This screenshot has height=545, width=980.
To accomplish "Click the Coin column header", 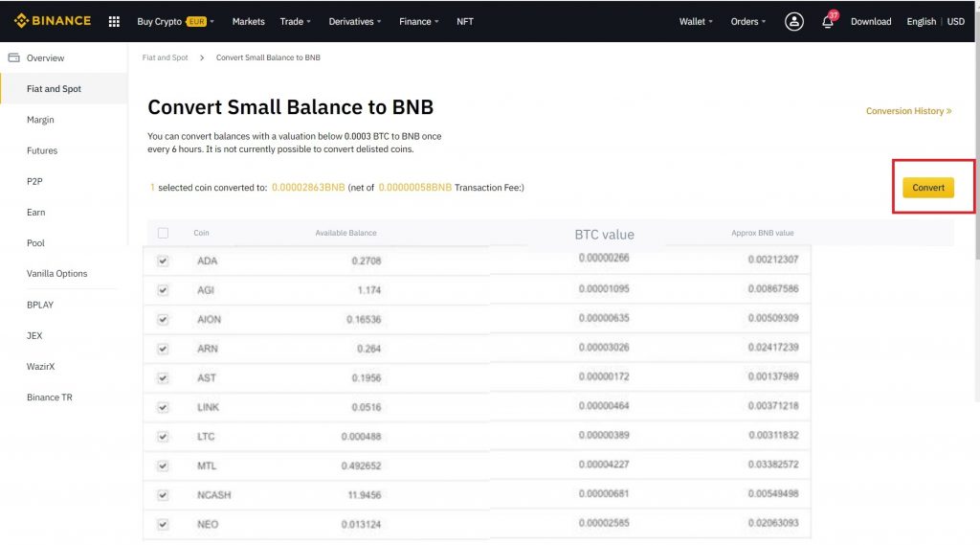I will [201, 233].
